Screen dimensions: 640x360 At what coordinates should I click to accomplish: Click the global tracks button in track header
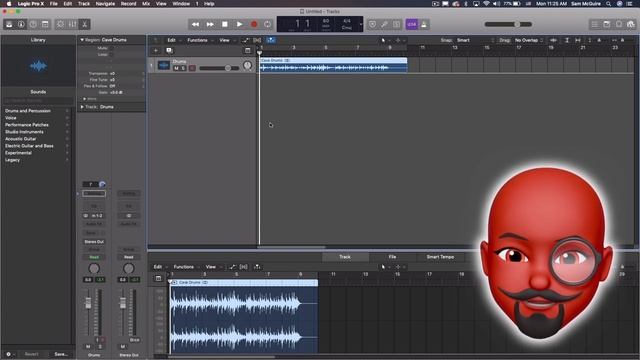coord(247,51)
